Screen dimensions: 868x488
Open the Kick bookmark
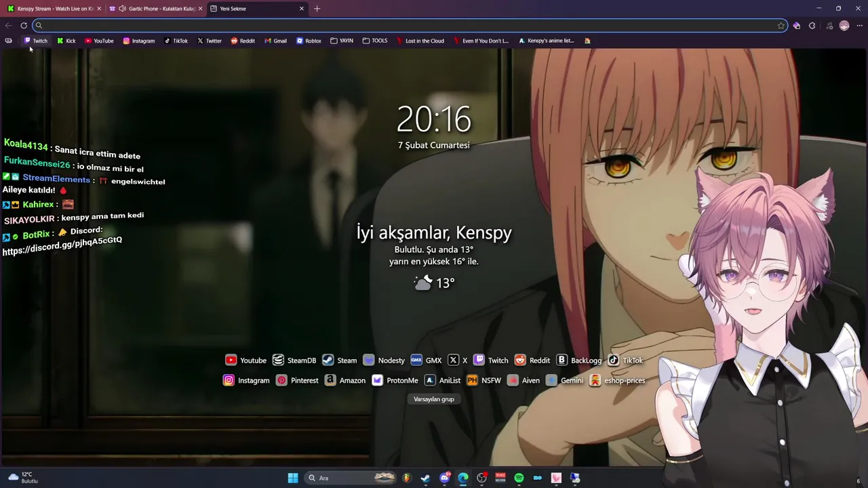click(66, 41)
